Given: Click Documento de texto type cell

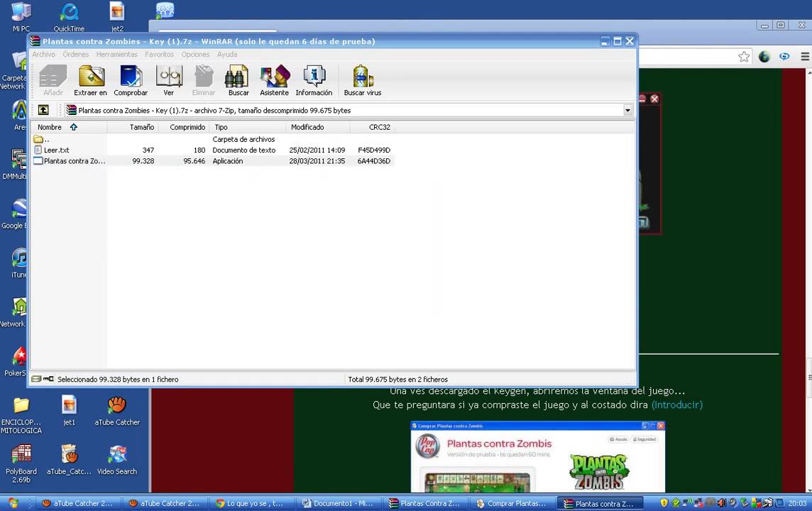Looking at the screenshot, I should tap(244, 150).
